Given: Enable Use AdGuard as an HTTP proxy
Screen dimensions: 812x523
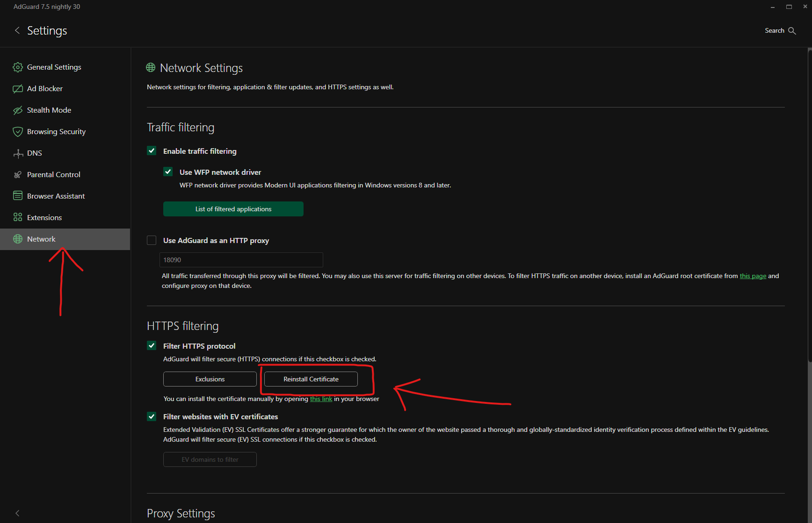Looking at the screenshot, I should click(152, 240).
